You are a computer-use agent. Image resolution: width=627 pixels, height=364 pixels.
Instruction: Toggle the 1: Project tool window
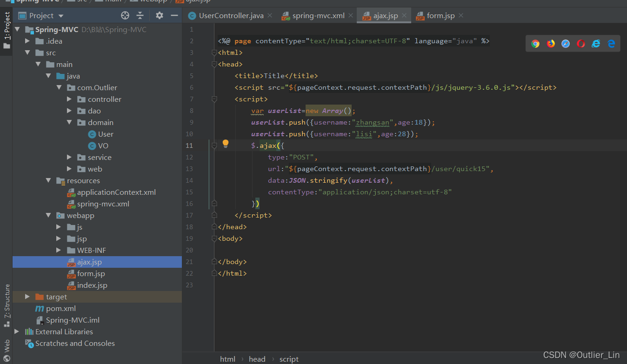(7, 31)
